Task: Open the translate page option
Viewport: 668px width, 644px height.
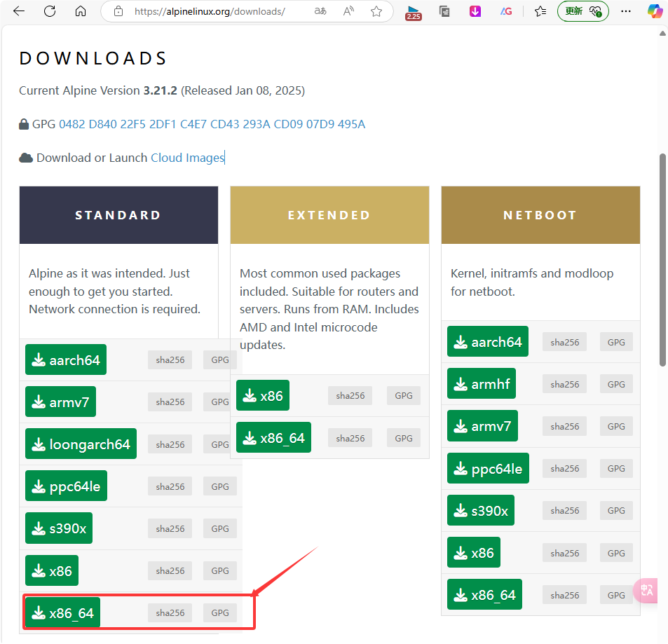Action: click(x=320, y=11)
